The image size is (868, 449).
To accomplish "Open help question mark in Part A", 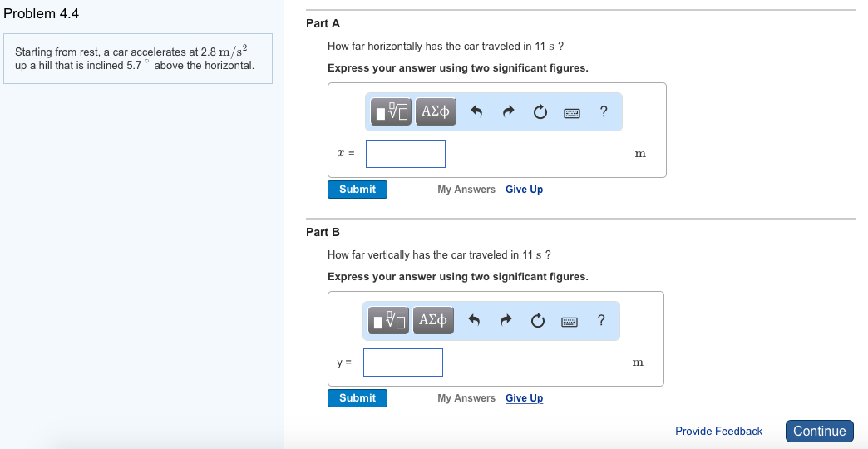I will click(x=604, y=111).
